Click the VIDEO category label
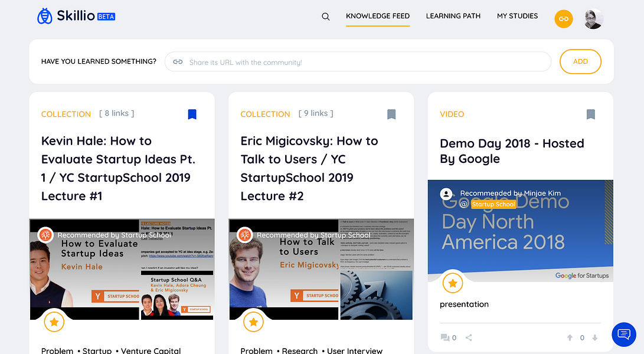This screenshot has height=354, width=644. [x=452, y=114]
